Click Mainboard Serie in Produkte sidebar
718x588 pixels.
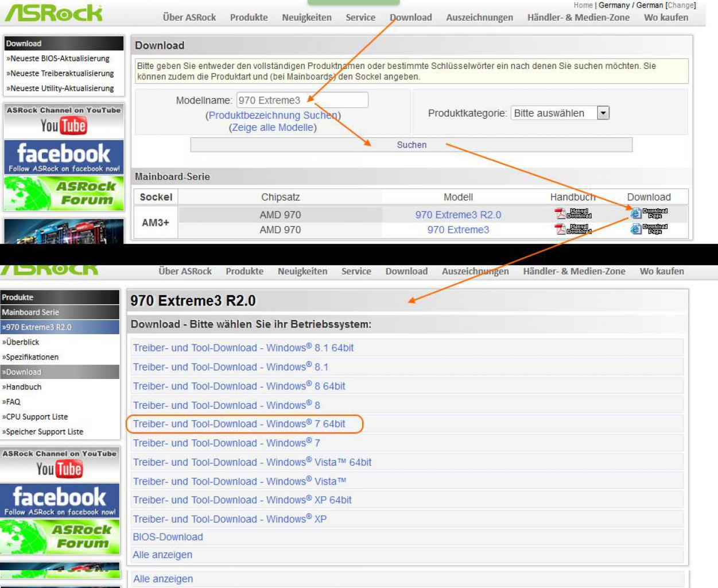point(60,312)
